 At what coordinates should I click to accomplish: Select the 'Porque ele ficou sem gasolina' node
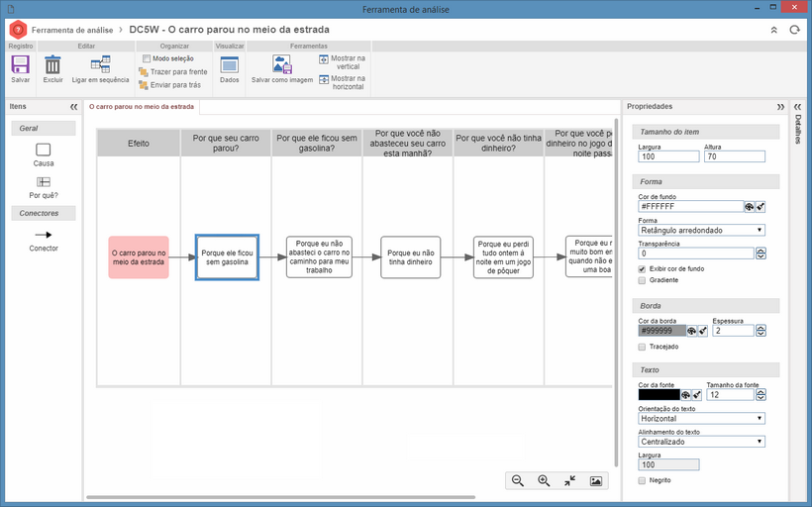(x=227, y=257)
